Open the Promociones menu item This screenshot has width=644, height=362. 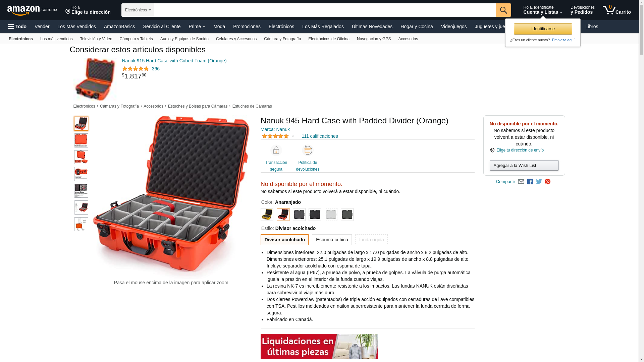click(x=247, y=26)
